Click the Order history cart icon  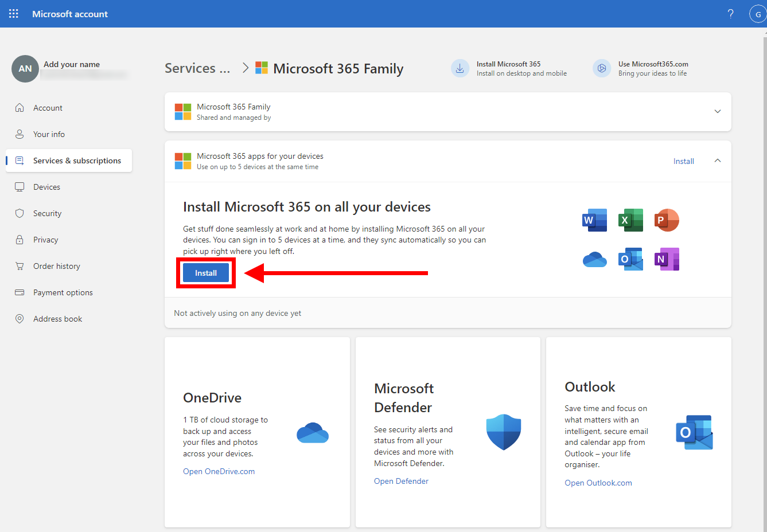pos(20,266)
